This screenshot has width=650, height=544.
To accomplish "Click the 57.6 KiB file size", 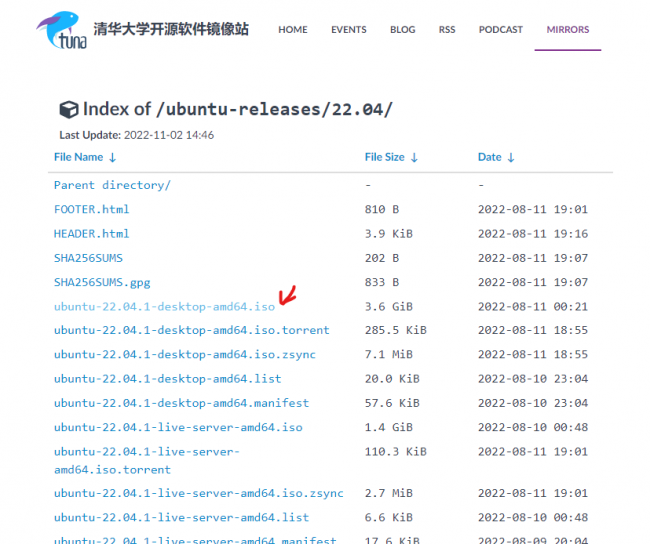I will 392,403.
